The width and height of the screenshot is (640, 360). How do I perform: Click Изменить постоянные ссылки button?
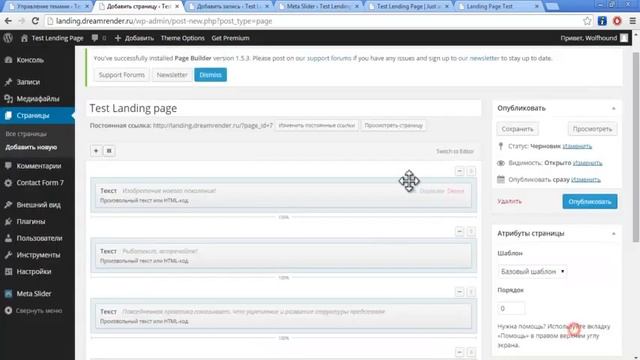[x=316, y=125]
